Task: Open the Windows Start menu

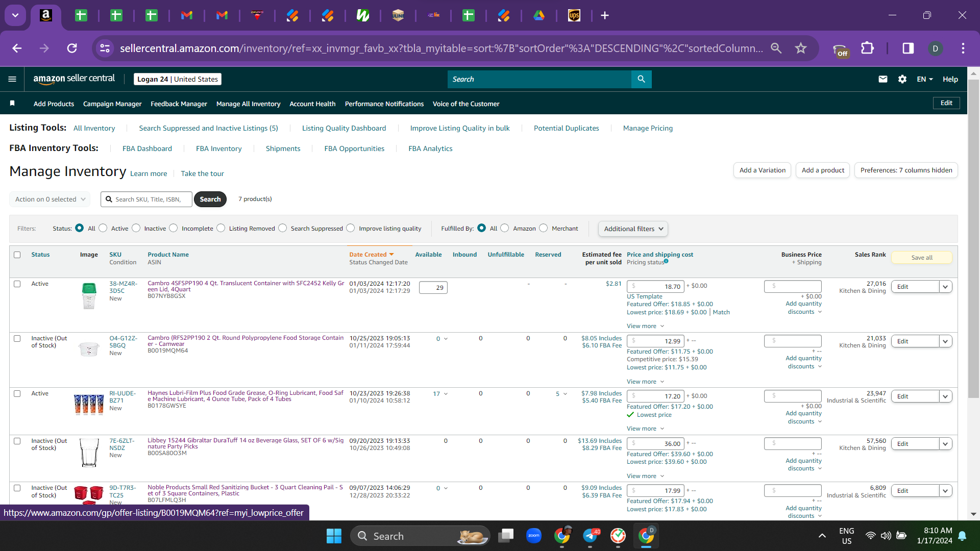Action: (x=334, y=536)
